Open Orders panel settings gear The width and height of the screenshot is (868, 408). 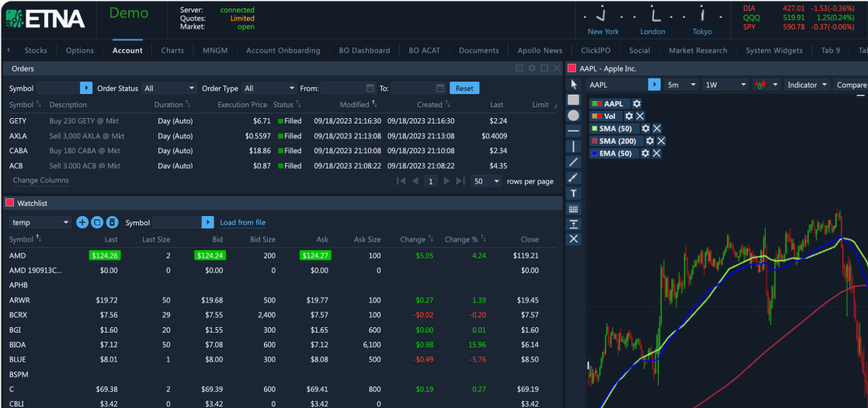tap(532, 68)
